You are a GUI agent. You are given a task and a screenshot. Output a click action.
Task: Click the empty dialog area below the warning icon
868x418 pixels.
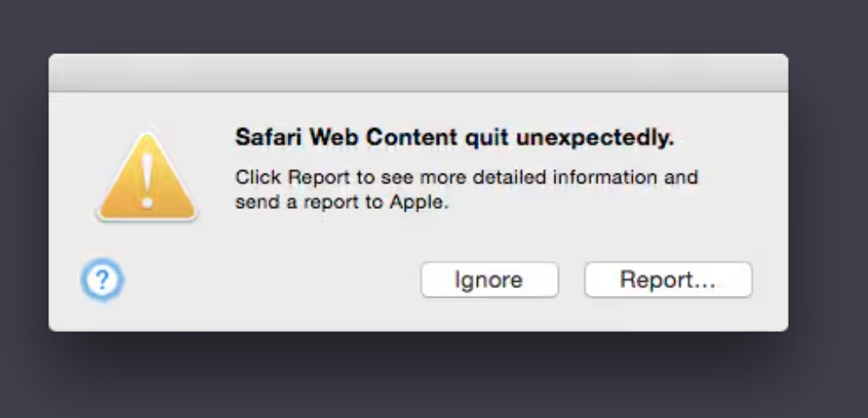pos(147,239)
